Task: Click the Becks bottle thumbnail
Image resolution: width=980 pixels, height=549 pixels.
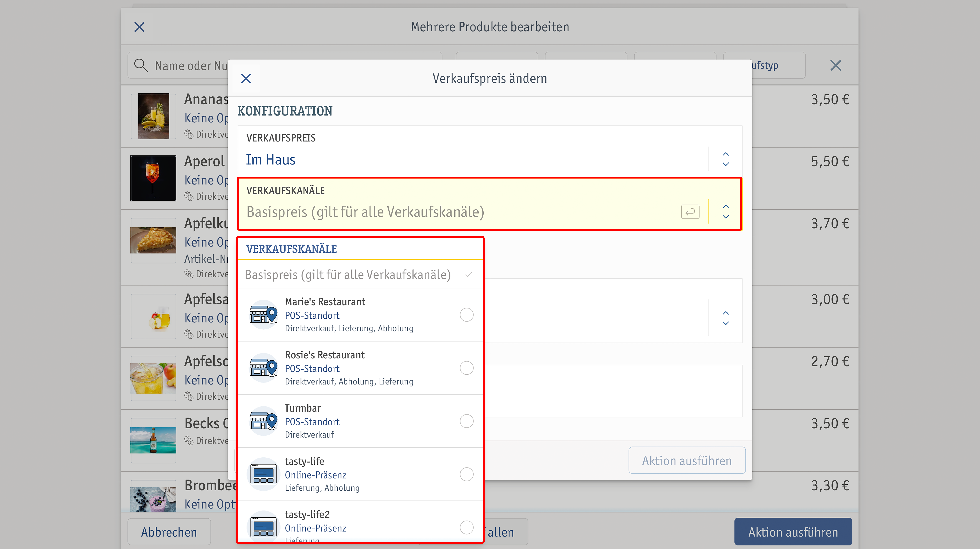Action: pyautogui.click(x=153, y=441)
